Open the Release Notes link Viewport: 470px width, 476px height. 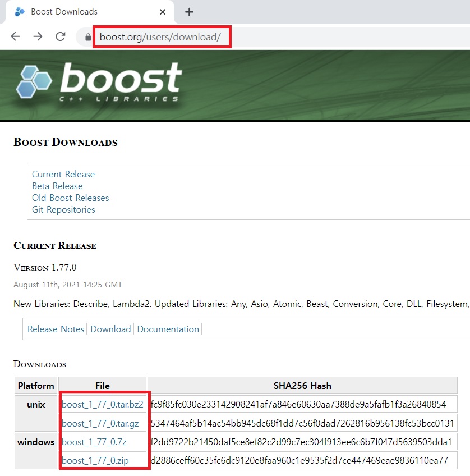(x=56, y=329)
